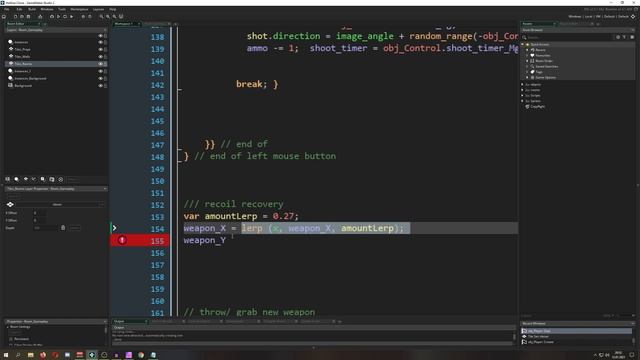Collapse fold marker at line 142
Viewport: 640px width, 360px height.
[180, 89]
